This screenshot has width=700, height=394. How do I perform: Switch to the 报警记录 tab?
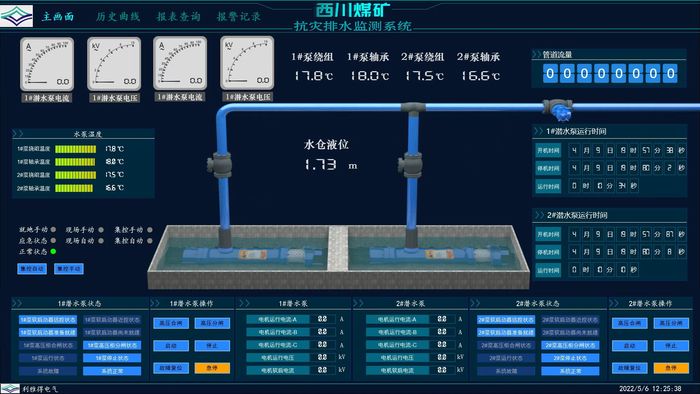pos(239,17)
